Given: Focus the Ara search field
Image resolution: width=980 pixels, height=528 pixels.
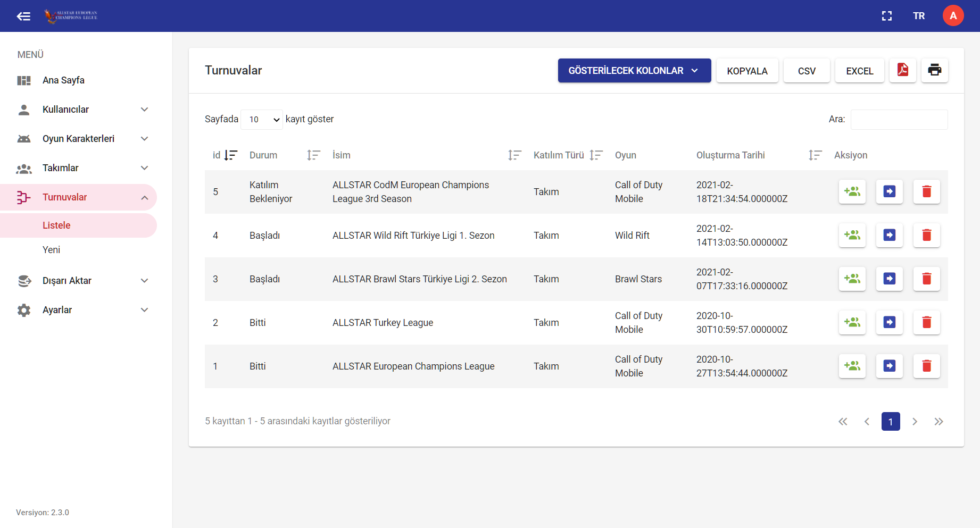Looking at the screenshot, I should point(899,119).
